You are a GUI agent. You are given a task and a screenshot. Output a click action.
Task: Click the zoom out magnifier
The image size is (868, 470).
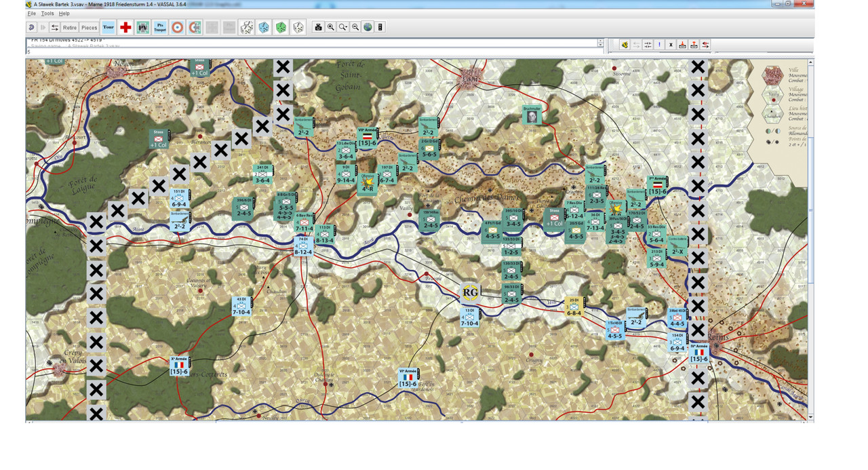355,27
